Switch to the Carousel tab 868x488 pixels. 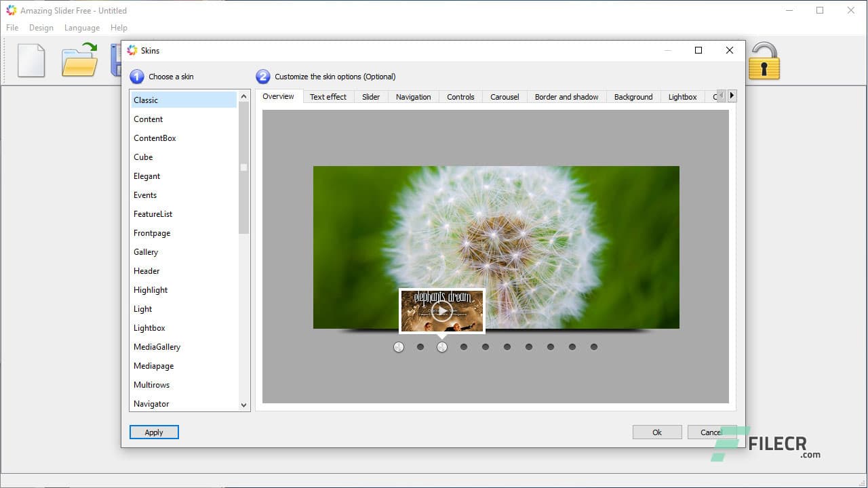[505, 97]
